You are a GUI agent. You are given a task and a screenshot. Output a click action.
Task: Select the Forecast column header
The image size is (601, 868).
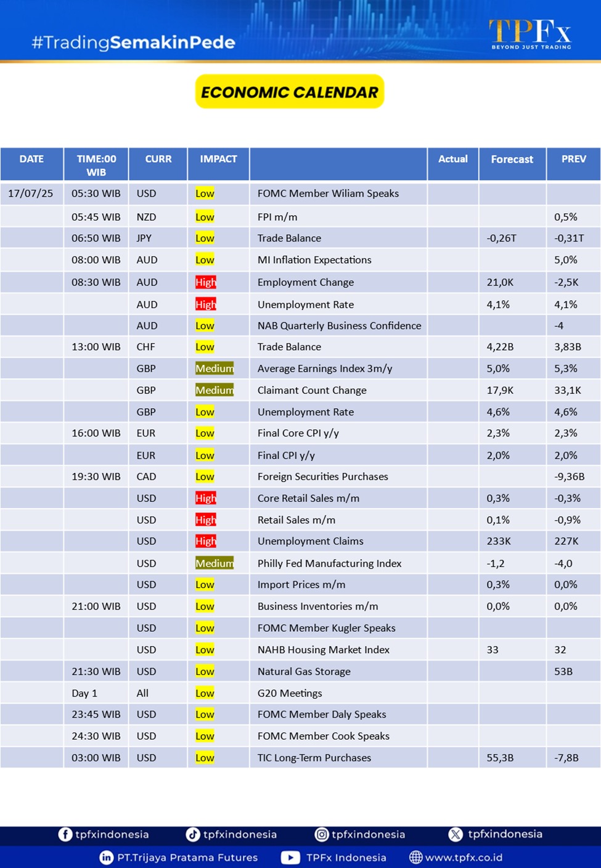[512, 160]
